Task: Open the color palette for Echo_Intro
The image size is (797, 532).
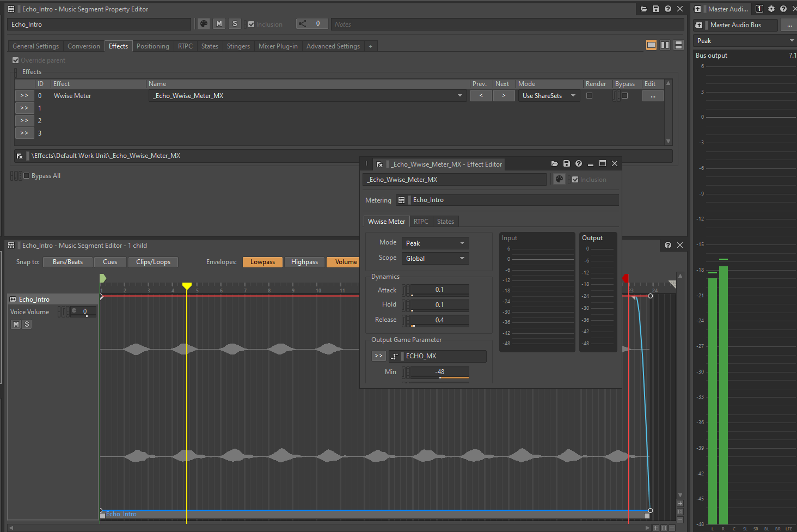Action: tap(204, 23)
